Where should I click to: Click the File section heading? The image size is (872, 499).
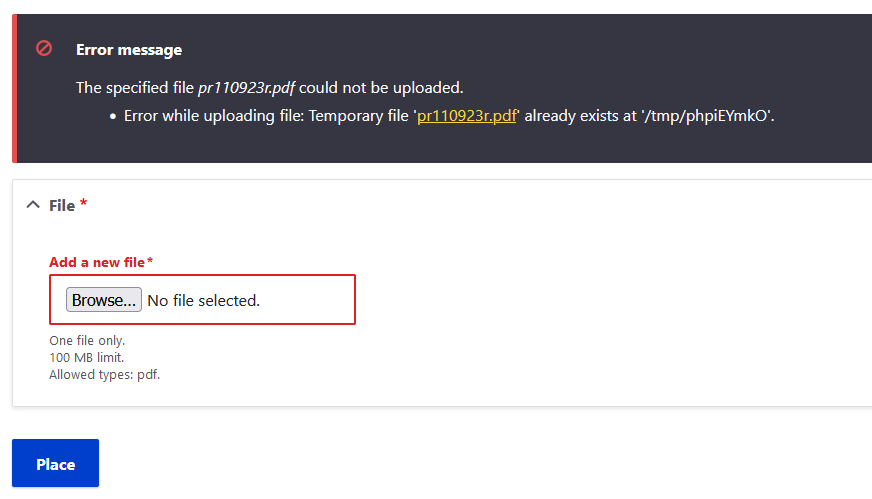(62, 205)
